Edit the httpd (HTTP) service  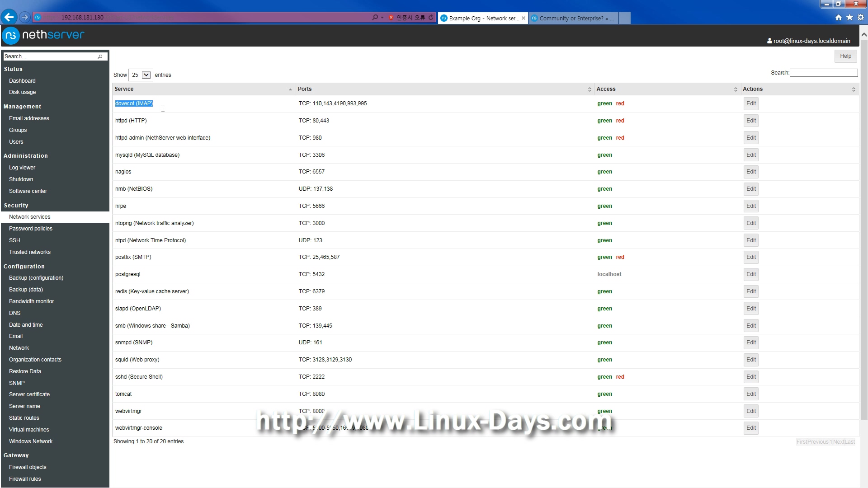(x=751, y=121)
